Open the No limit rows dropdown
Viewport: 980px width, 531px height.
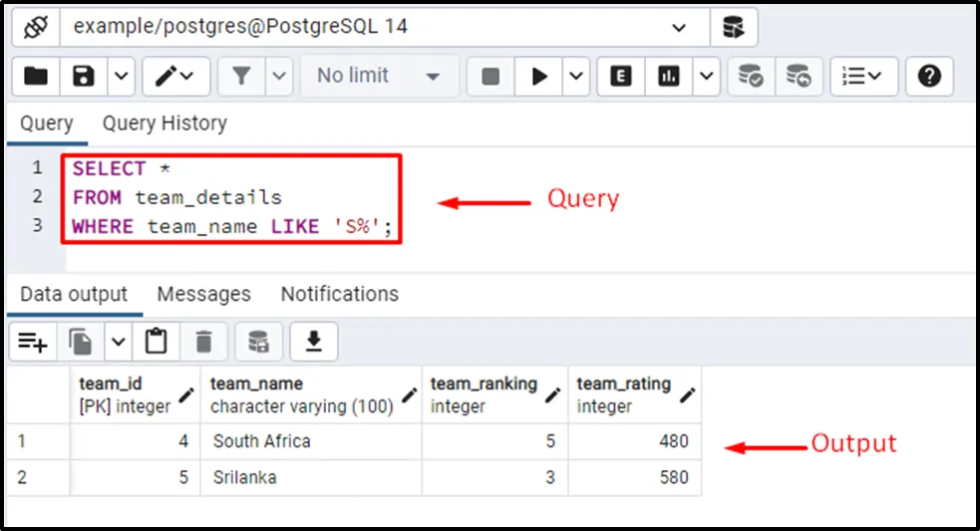click(x=380, y=77)
